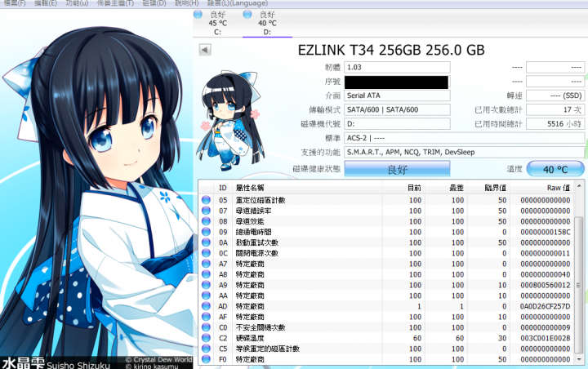Select the 不安全關機次數 attribute name

[261, 327]
